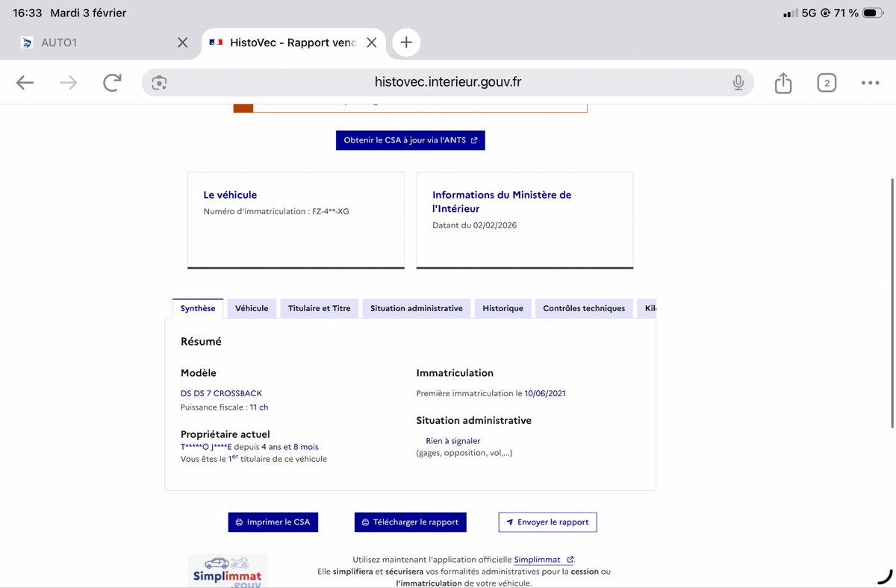Screen dimensions: 896x588
Task: Click Obtenir le CSA à jour via l'ANTS
Action: pyautogui.click(x=410, y=140)
